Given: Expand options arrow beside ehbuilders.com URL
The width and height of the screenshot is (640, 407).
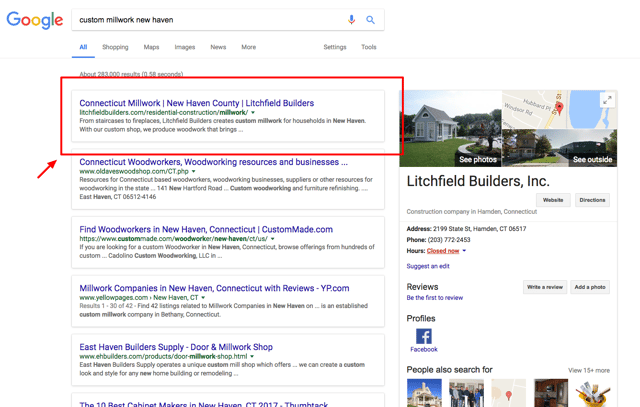Looking at the screenshot, I should coord(252,356).
